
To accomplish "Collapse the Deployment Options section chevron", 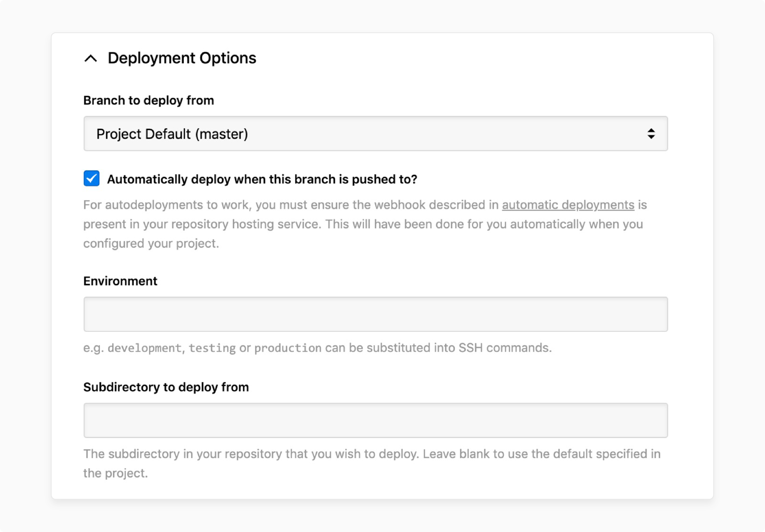I will tap(91, 58).
